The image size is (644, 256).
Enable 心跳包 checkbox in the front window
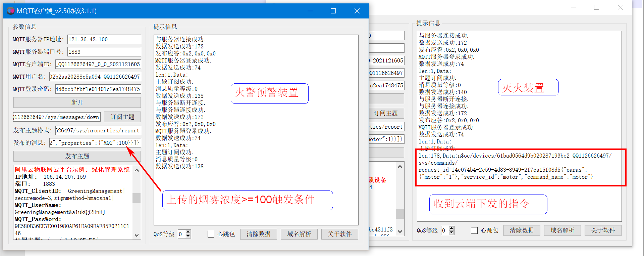tap(211, 234)
